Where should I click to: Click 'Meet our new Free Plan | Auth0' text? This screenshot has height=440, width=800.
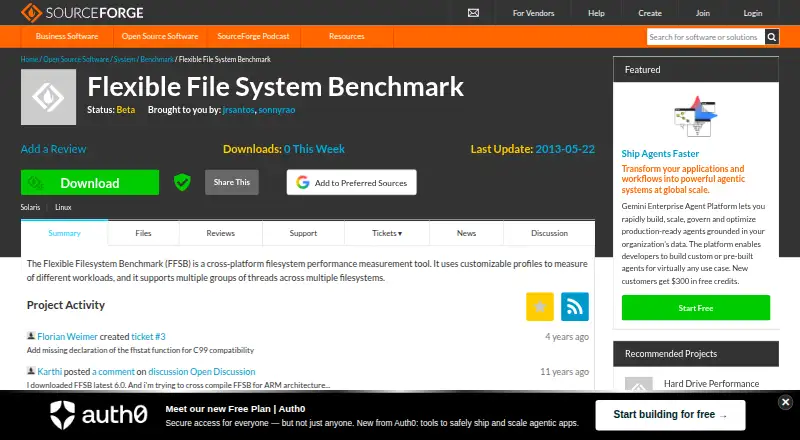[235, 408]
